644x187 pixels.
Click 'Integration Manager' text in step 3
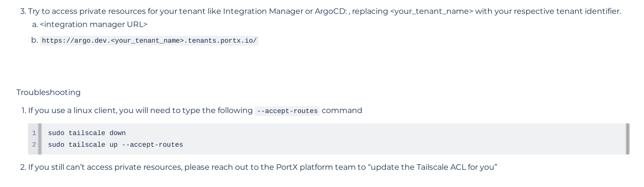coord(263,11)
